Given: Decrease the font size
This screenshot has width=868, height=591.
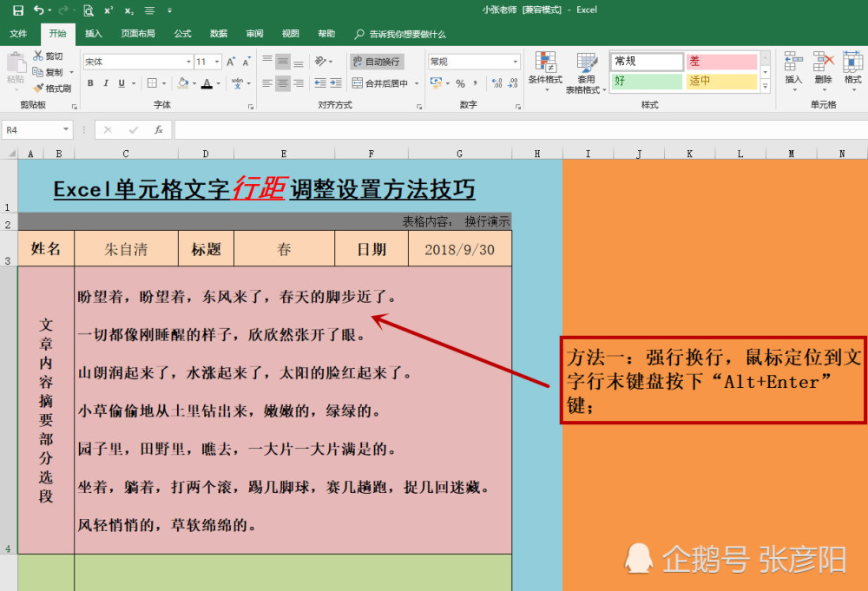Looking at the screenshot, I should tap(247, 62).
